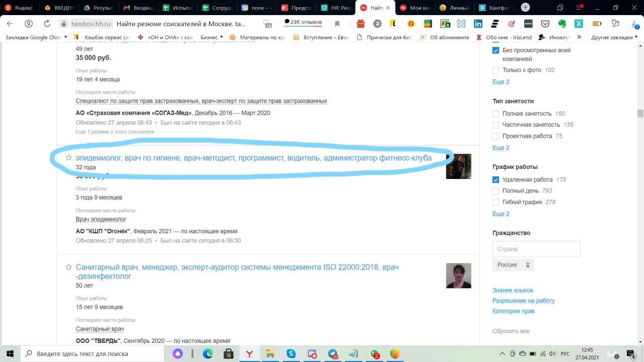Open Категория прав filter link
644x362 pixels.
tap(513, 311)
